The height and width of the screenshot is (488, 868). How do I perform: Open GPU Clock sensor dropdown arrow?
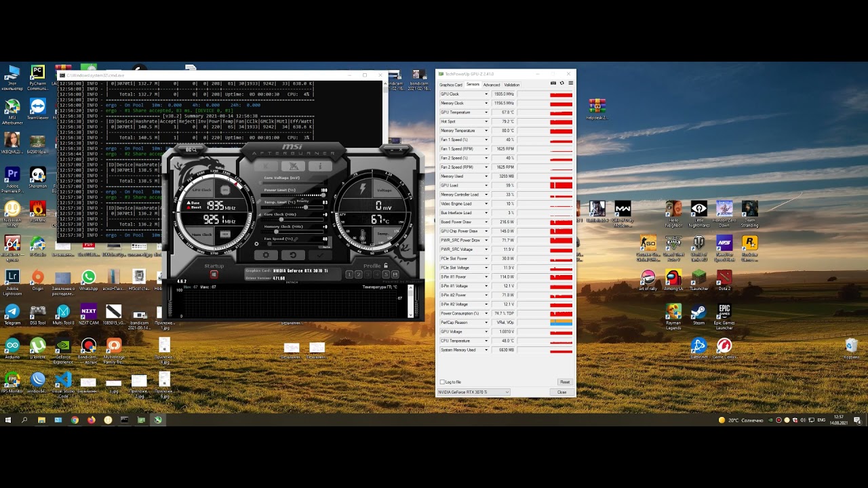click(486, 94)
